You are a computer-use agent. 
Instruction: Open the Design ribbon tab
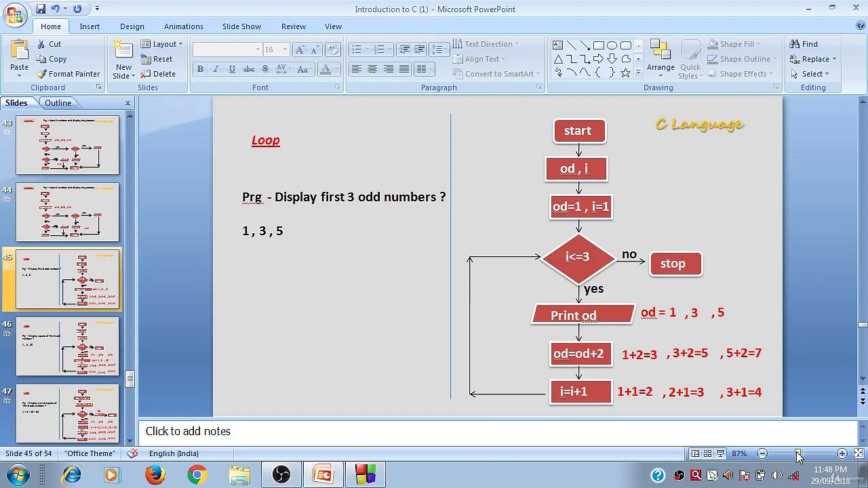[132, 26]
